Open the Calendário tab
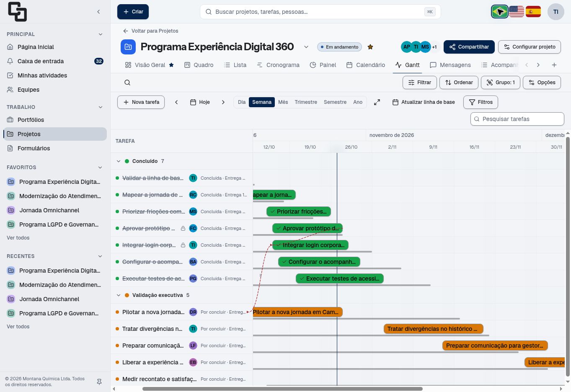 point(366,65)
